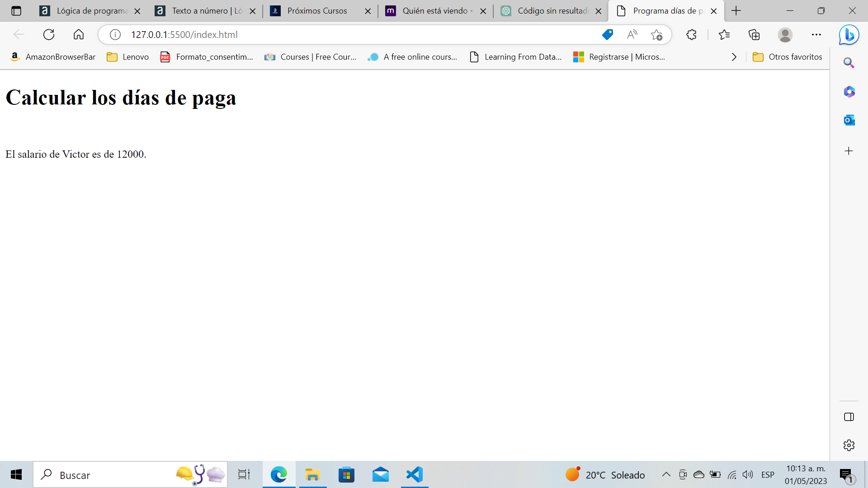Open battery status tray icon
Image resolution: width=868 pixels, height=488 pixels.
click(715, 474)
